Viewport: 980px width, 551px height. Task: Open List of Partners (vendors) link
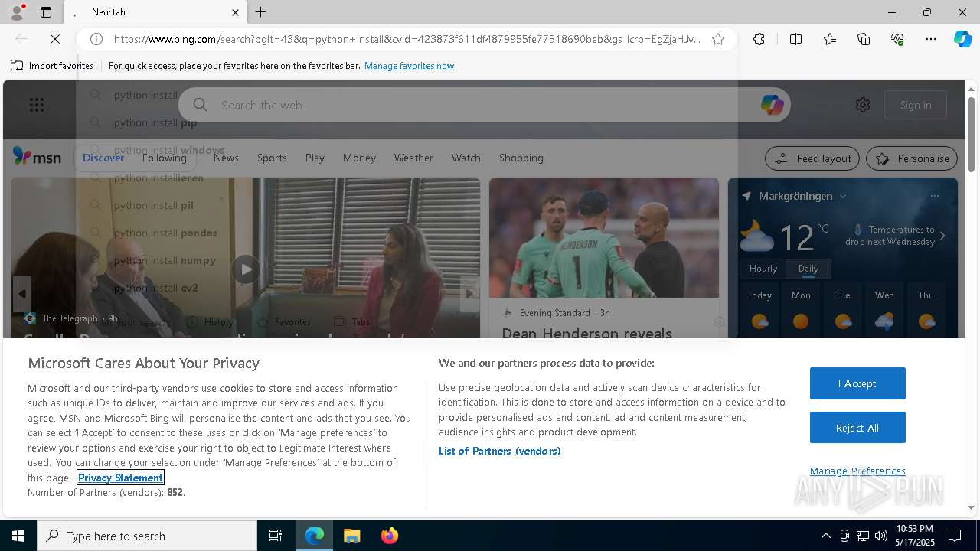(x=499, y=451)
